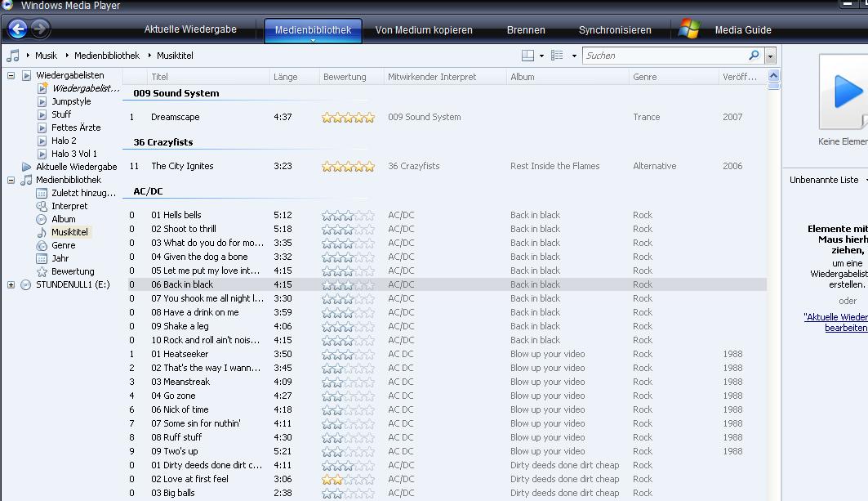Switch to the Medienbibliothek tab
868x501 pixels.
point(314,30)
